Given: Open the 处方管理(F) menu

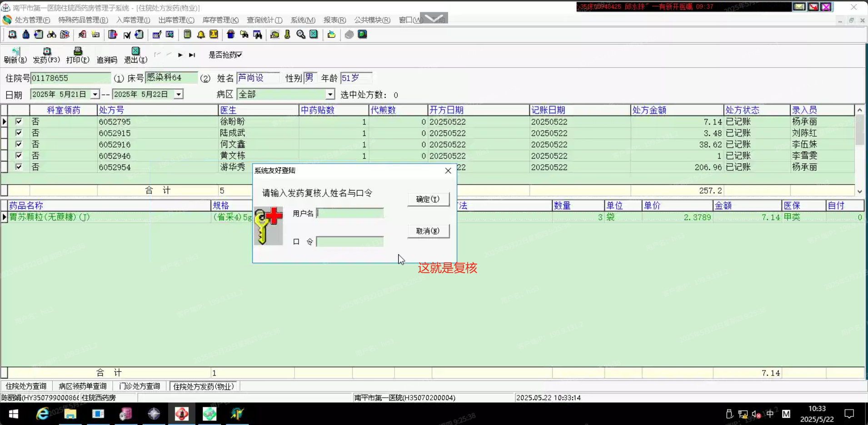Looking at the screenshot, I should point(32,20).
